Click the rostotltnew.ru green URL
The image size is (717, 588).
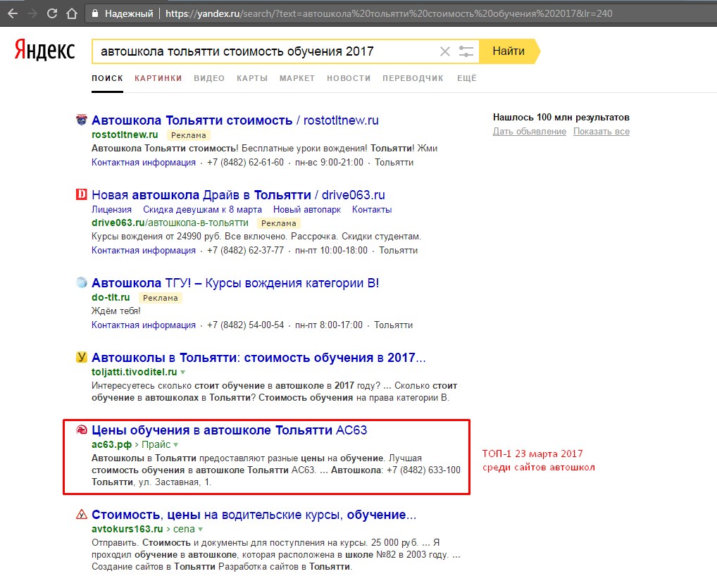point(125,135)
